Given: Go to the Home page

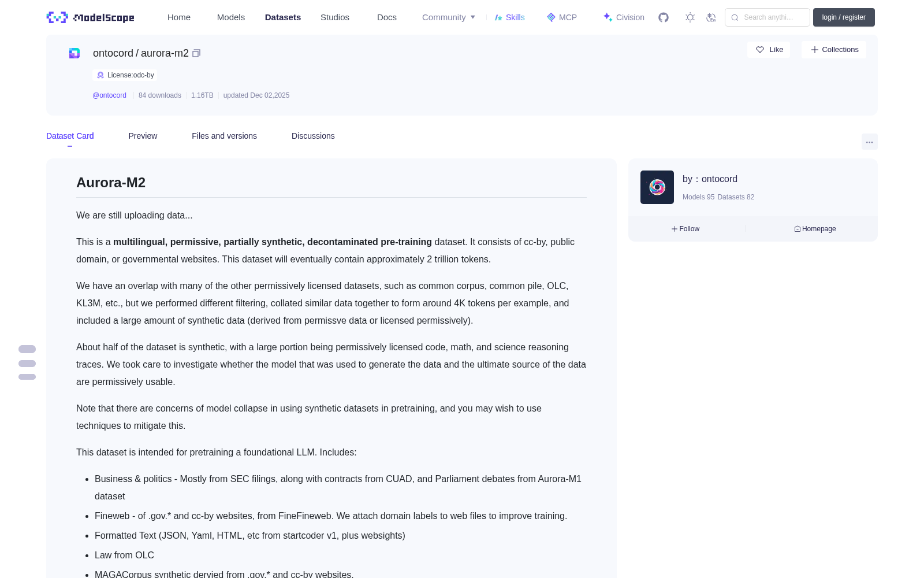Looking at the screenshot, I should (x=179, y=17).
